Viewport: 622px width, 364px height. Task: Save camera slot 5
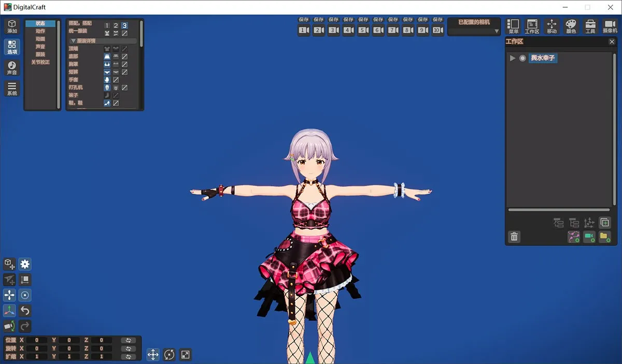(x=363, y=20)
